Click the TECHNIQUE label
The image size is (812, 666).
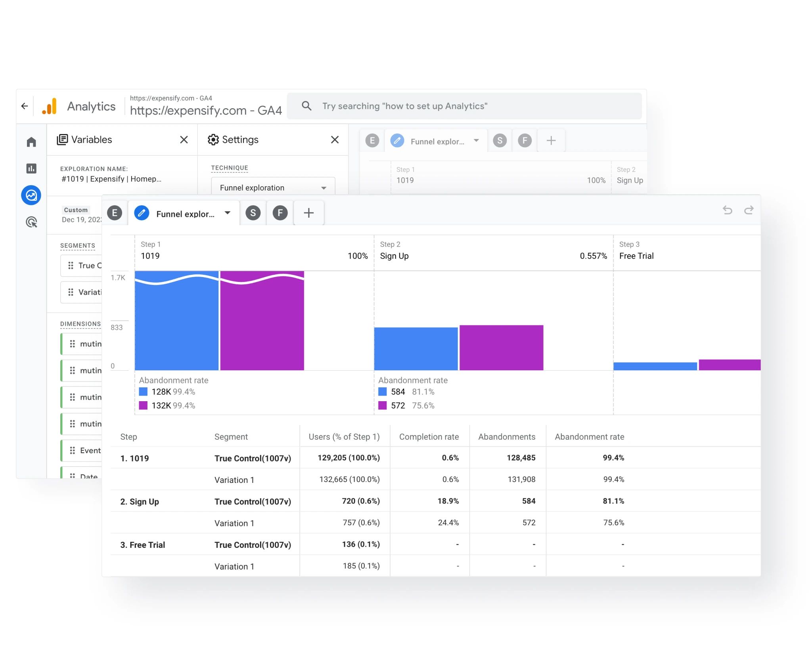pos(230,168)
